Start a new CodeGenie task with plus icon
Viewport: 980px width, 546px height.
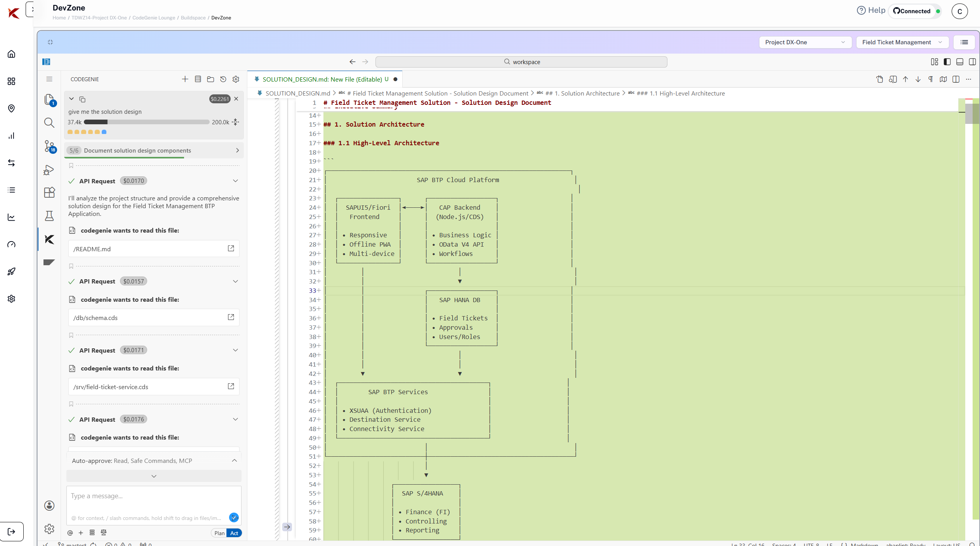click(x=185, y=79)
